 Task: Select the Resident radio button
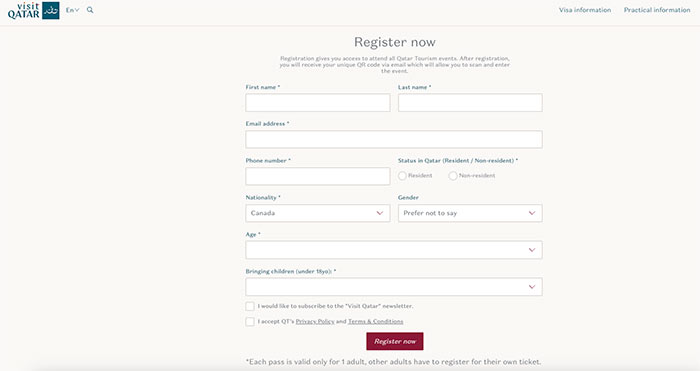[402, 176]
